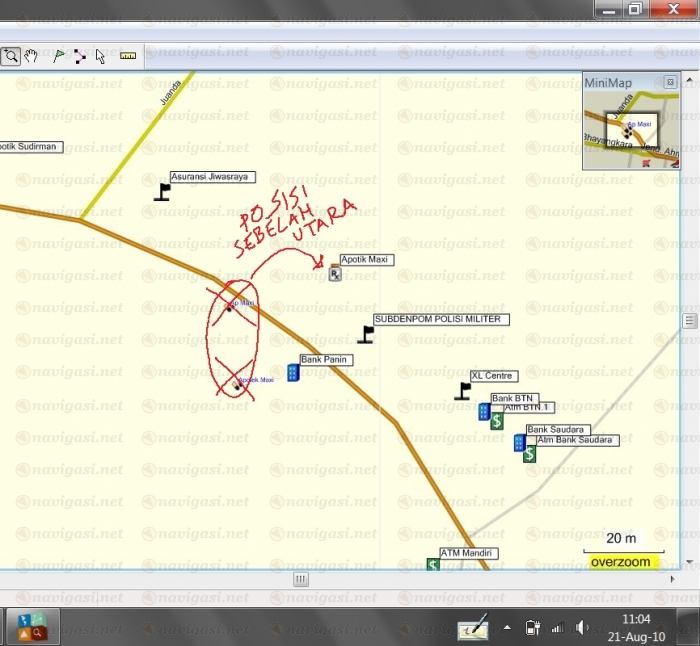700x646 pixels.
Task: Click the XL Centre flag marker
Action: pos(463,390)
